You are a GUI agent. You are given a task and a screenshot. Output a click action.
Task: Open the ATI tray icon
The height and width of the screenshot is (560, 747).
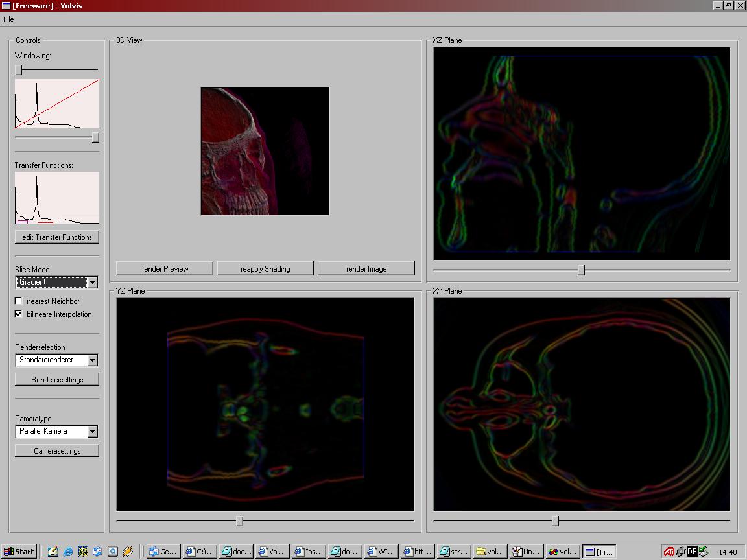pyautogui.click(x=669, y=552)
